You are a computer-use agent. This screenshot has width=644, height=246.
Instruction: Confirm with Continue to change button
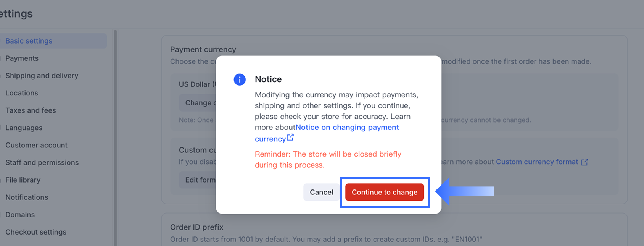click(x=384, y=192)
